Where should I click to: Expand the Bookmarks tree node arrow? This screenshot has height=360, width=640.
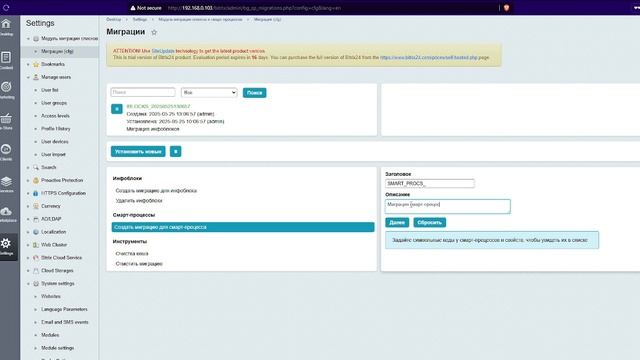tap(28, 64)
